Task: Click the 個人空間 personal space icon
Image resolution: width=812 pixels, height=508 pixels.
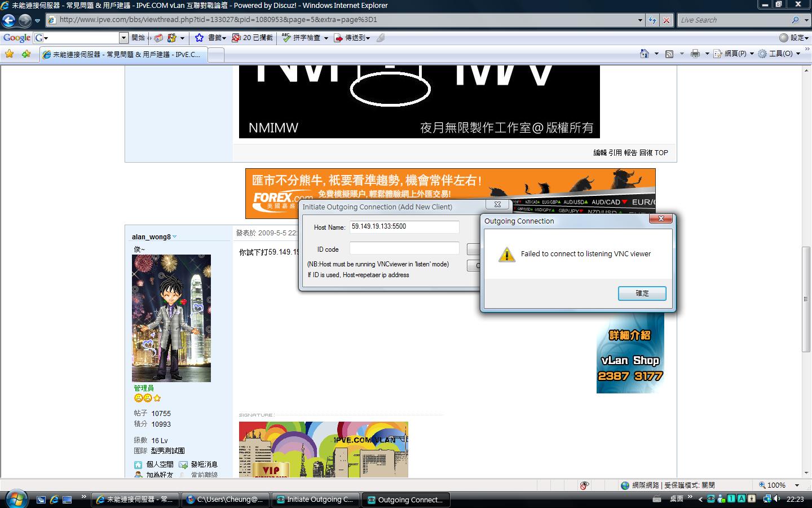Action: [x=137, y=464]
